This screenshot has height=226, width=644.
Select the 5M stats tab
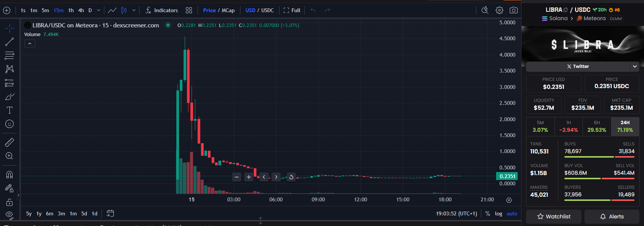[540, 126]
